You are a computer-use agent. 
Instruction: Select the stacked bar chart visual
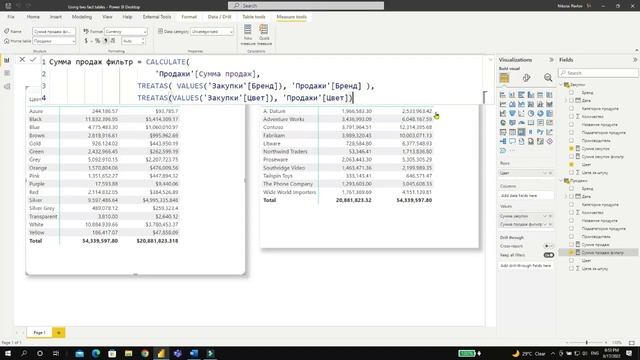tap(503, 95)
